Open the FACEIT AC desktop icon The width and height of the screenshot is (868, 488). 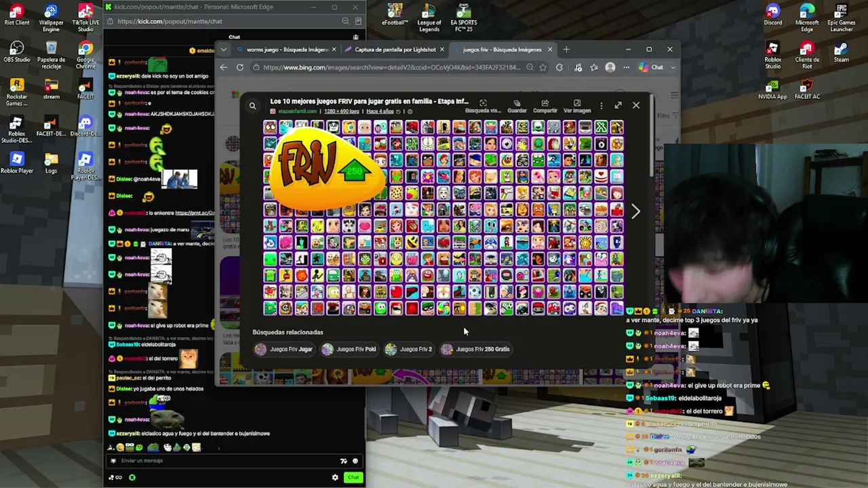click(807, 89)
